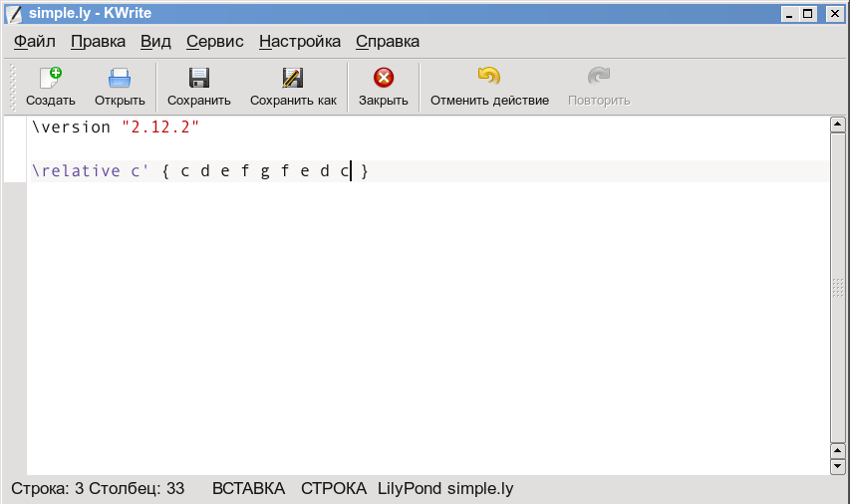Screen dimensions: 850x504
Task: Click the greyed Повторить redo icon
Action: (599, 76)
